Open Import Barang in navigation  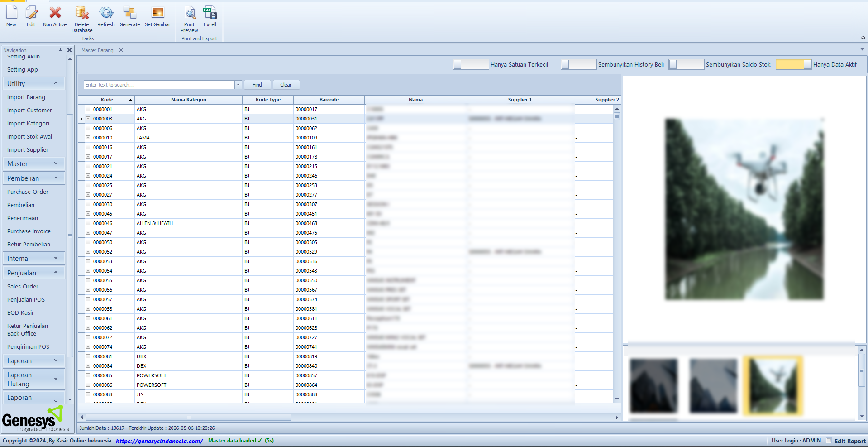26,97
